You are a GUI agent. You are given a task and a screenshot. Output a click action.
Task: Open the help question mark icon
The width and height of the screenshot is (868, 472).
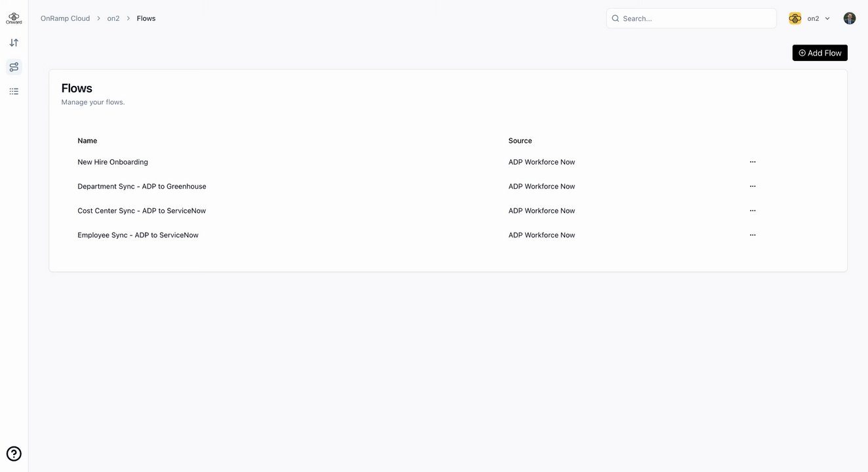[x=14, y=454]
